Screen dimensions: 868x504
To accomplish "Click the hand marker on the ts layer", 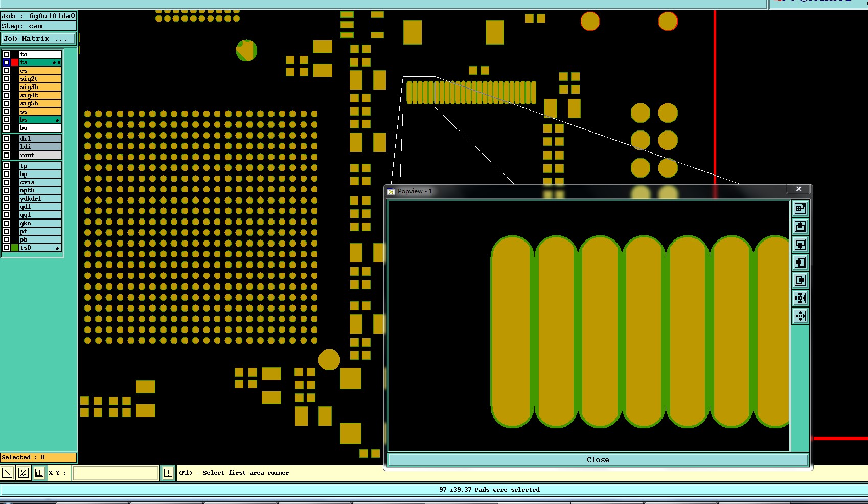I will (54, 62).
